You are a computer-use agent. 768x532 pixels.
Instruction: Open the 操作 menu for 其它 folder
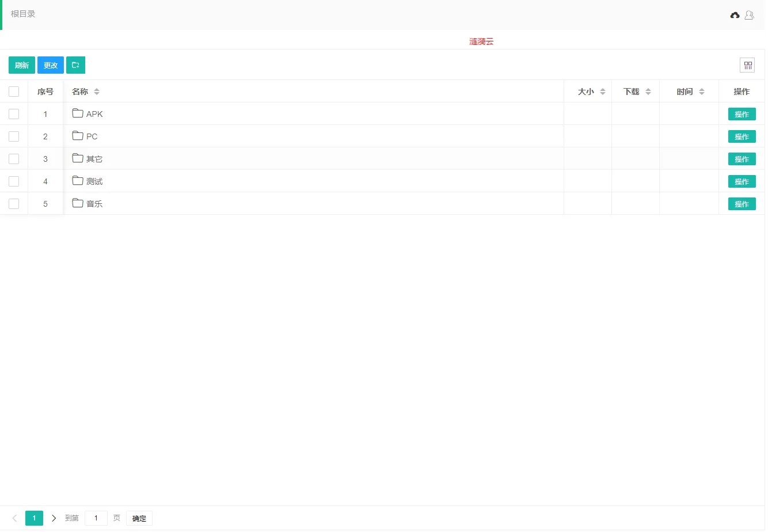(742, 159)
